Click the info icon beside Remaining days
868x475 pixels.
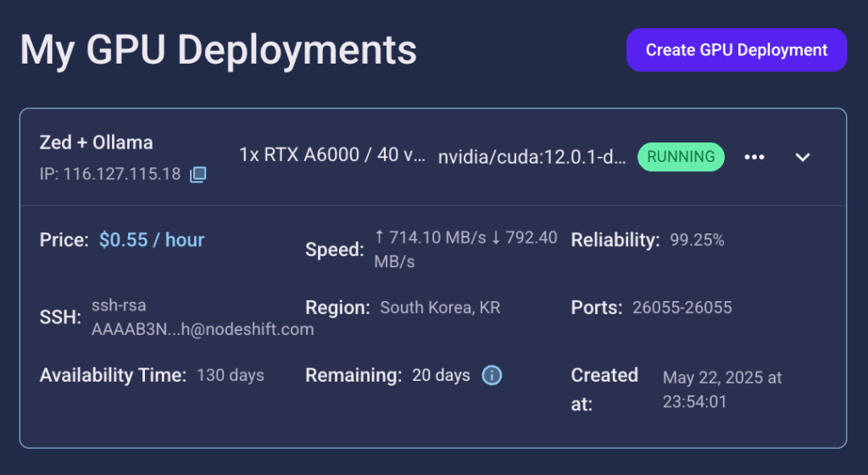coord(492,375)
